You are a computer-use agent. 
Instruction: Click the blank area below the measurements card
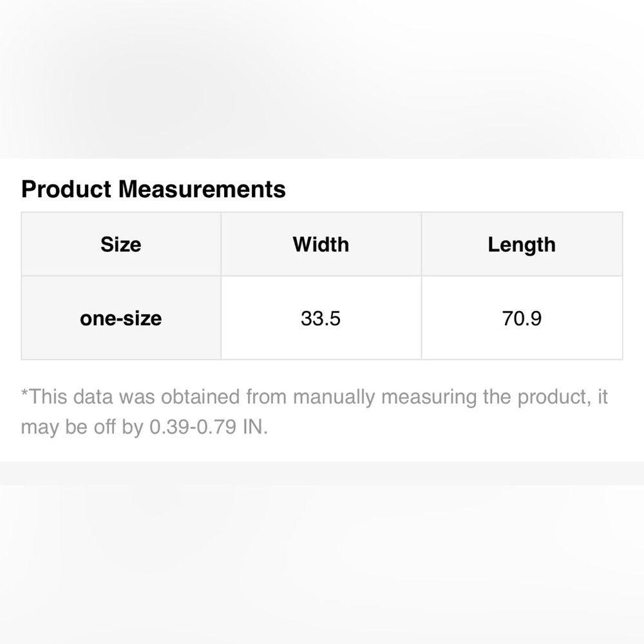[322, 560]
